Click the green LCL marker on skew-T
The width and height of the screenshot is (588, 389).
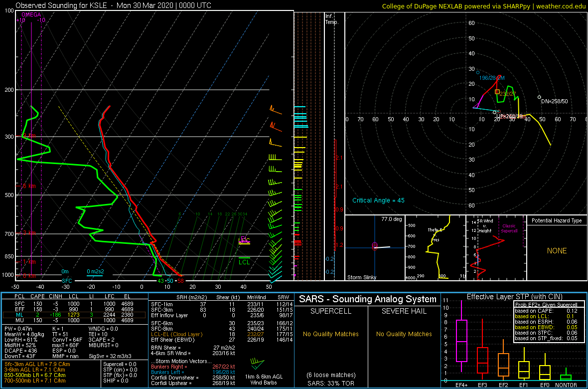[x=245, y=262]
